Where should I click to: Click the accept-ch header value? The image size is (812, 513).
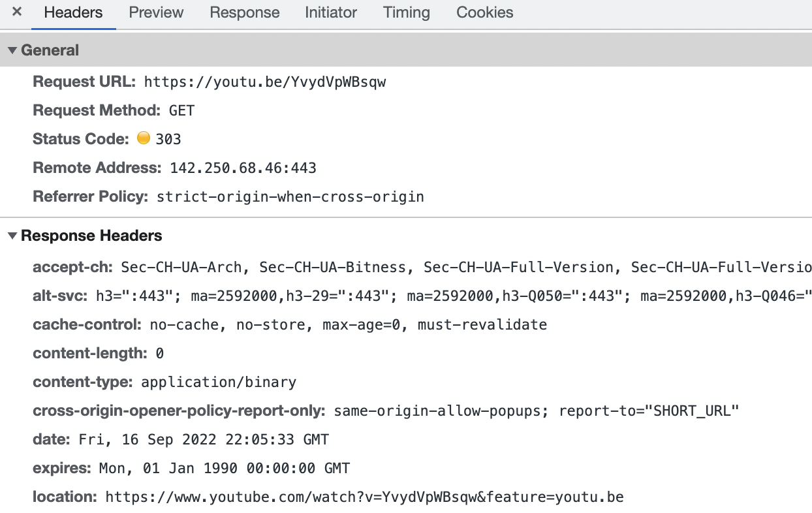click(466, 267)
